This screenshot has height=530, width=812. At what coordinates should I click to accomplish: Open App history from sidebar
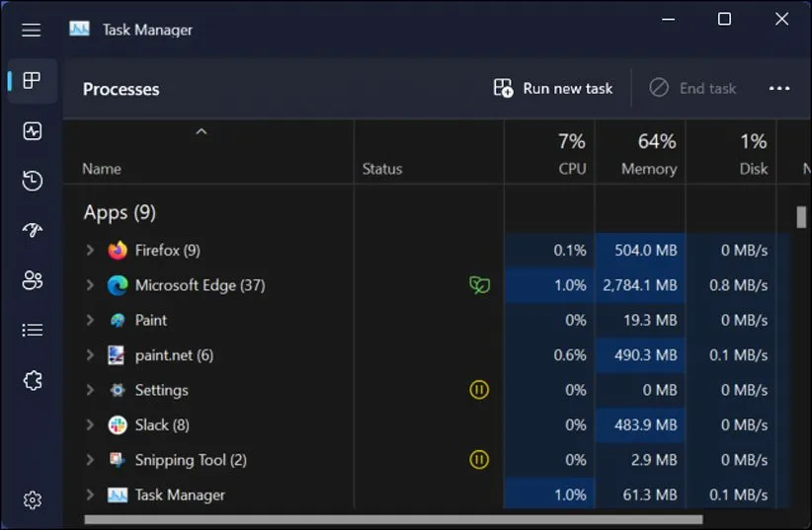click(x=32, y=181)
